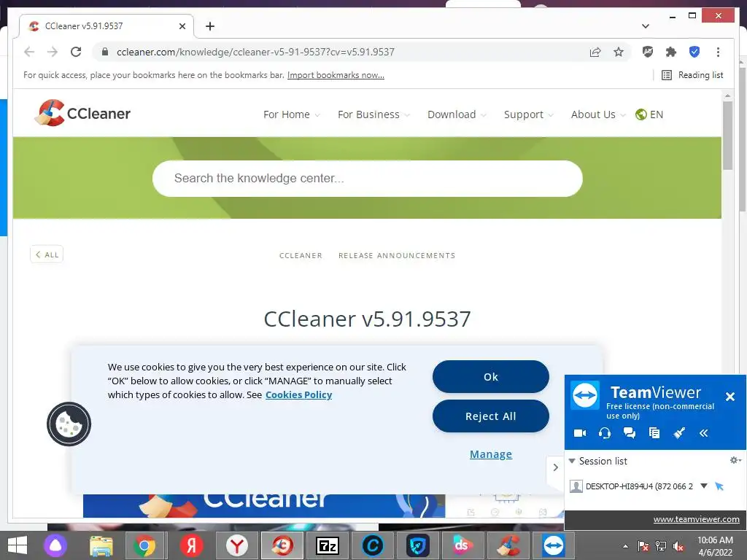Screen dimensions: 747x560
Task: Open the Extensions puzzle icon
Action: [671, 52]
